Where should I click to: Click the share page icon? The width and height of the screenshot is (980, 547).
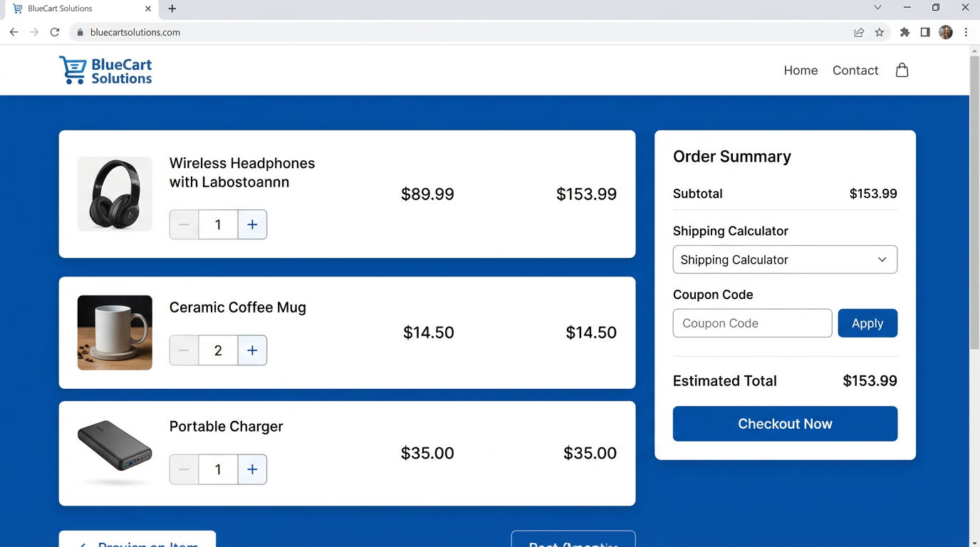click(x=859, y=32)
